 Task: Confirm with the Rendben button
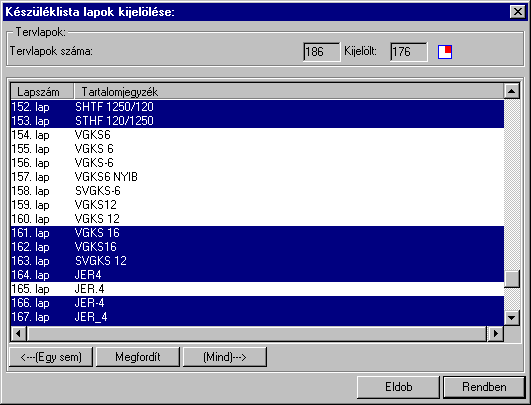(484, 387)
